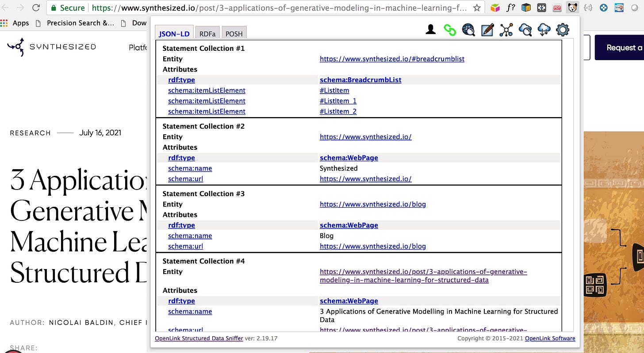Click the light-blue square extension with a red badge
This screenshot has width=644, height=353.
(x=620, y=8)
